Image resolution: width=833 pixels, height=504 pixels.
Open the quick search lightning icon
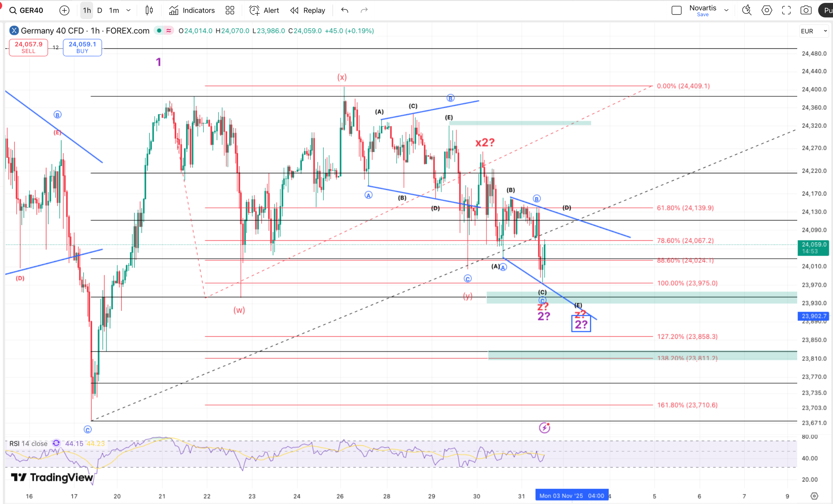pyautogui.click(x=746, y=11)
